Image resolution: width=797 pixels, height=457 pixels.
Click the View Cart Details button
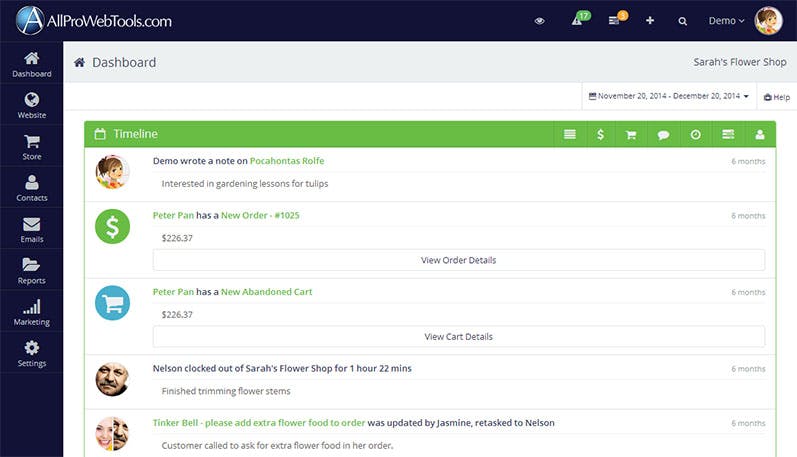[458, 337]
